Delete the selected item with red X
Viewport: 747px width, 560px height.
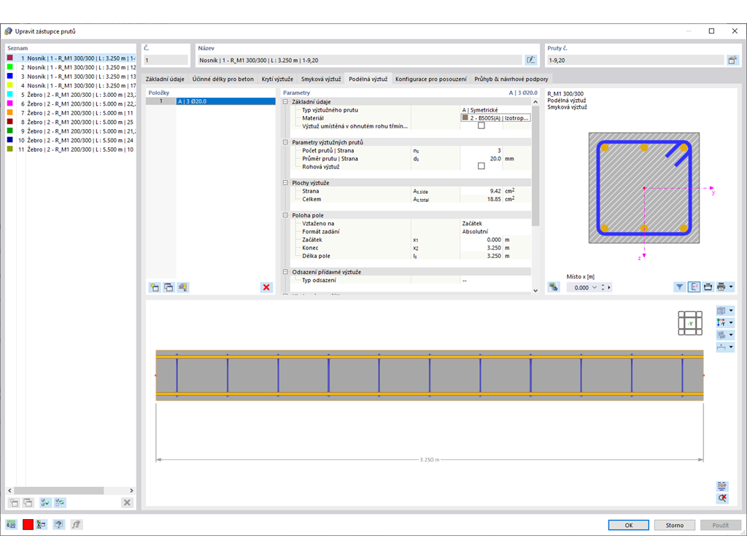[266, 287]
